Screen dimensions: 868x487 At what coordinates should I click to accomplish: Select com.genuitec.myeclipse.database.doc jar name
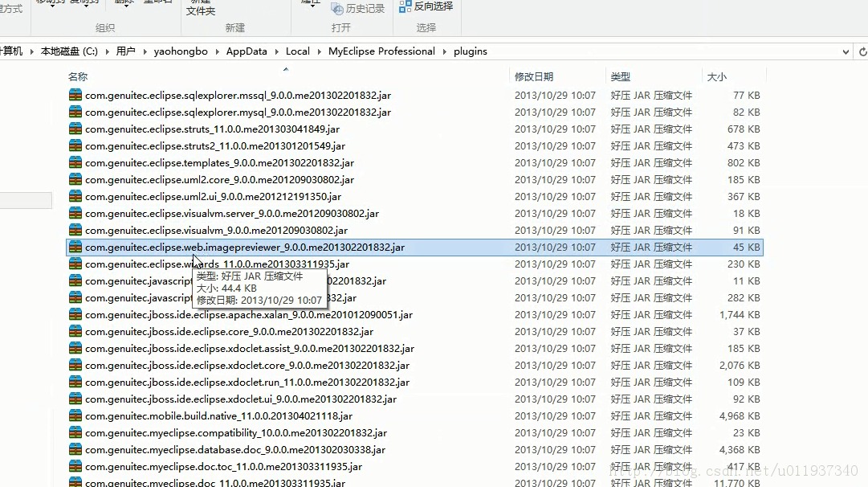tap(234, 450)
